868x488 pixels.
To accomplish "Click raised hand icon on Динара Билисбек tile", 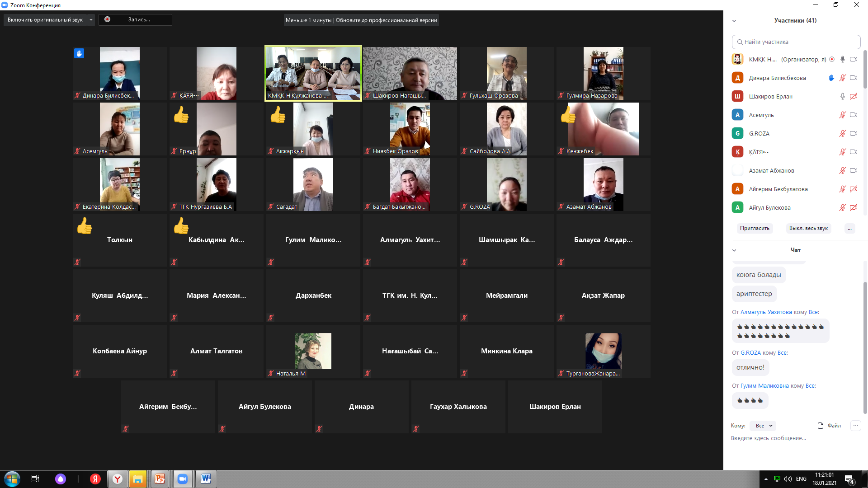I will click(x=79, y=54).
